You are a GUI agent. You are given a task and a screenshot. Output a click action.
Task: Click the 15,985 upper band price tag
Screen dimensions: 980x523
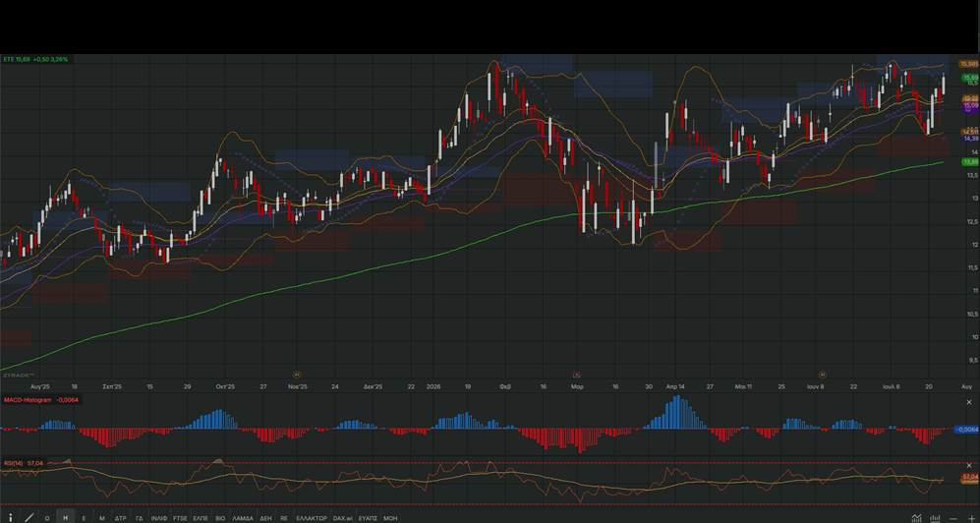point(969,64)
